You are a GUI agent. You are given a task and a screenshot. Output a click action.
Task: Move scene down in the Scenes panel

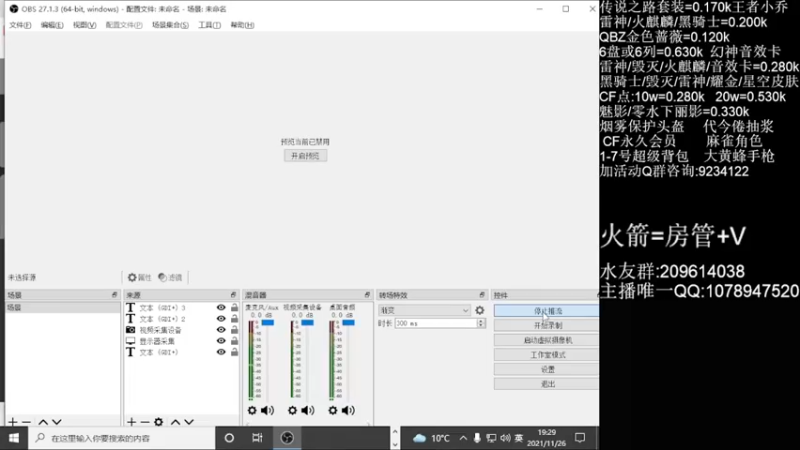(57, 422)
